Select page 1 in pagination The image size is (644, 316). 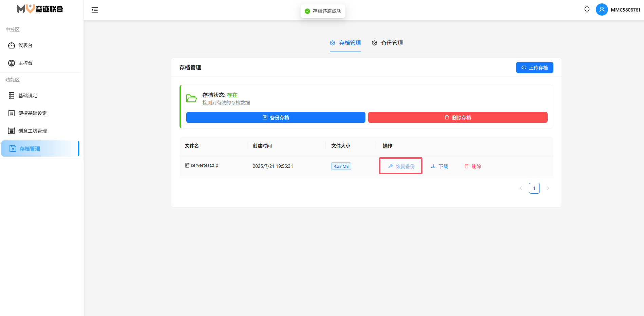[534, 188]
